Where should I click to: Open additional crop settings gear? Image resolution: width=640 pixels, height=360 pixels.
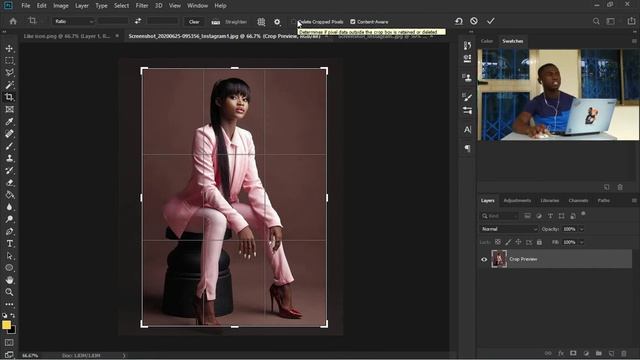(x=277, y=22)
